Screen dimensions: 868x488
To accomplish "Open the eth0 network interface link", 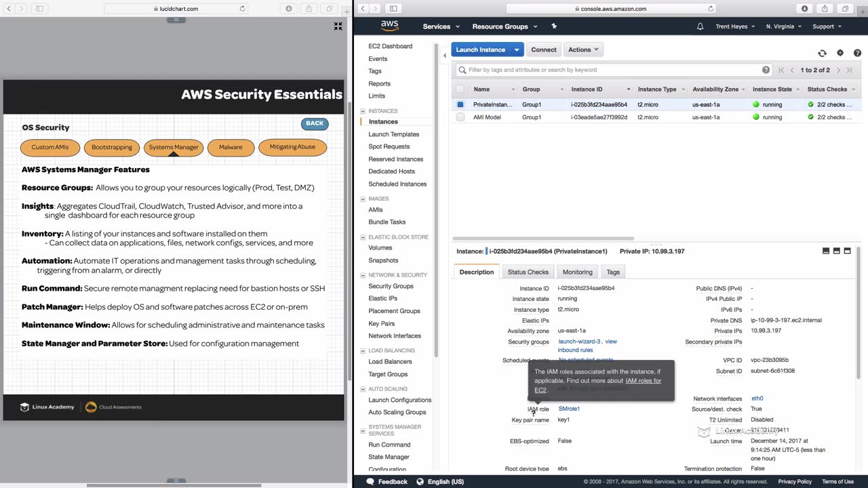I will (757, 399).
